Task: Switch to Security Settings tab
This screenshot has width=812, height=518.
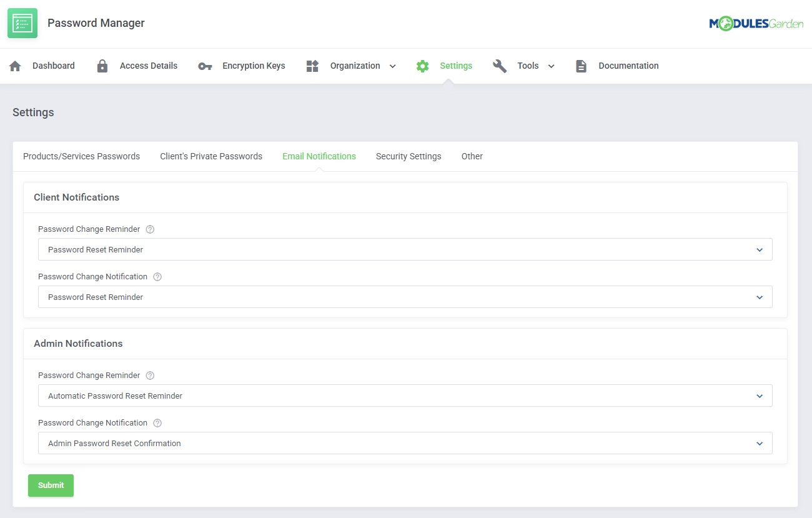Action: (408, 156)
